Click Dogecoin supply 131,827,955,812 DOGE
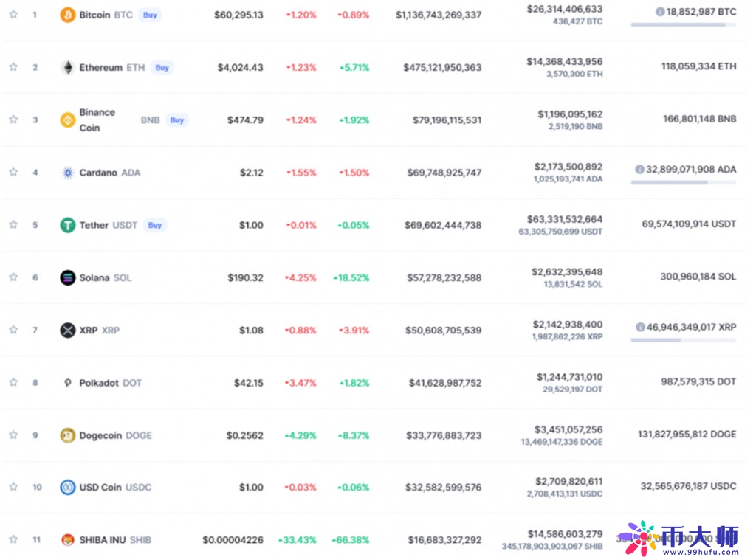Viewport: 756px width, 557px height. point(687,434)
